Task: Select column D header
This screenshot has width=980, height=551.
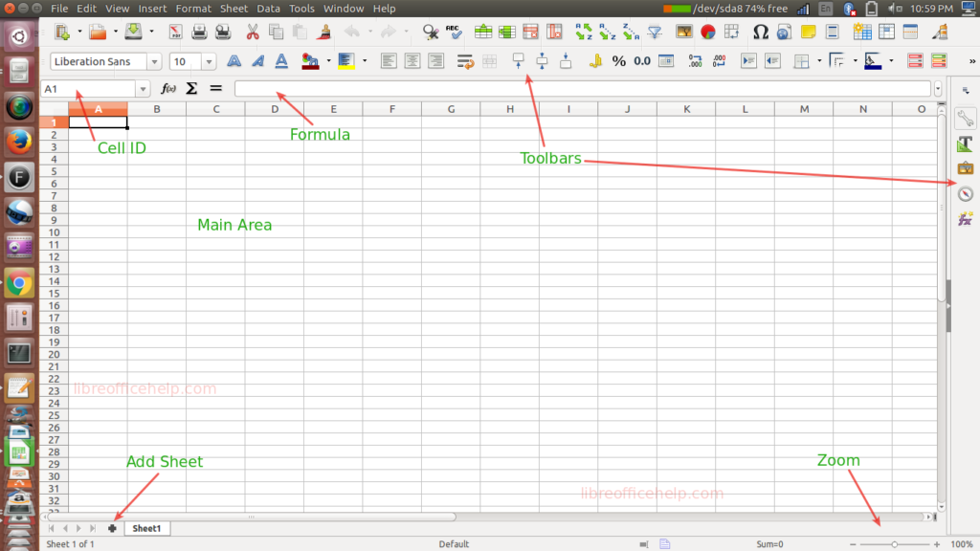Action: click(275, 109)
